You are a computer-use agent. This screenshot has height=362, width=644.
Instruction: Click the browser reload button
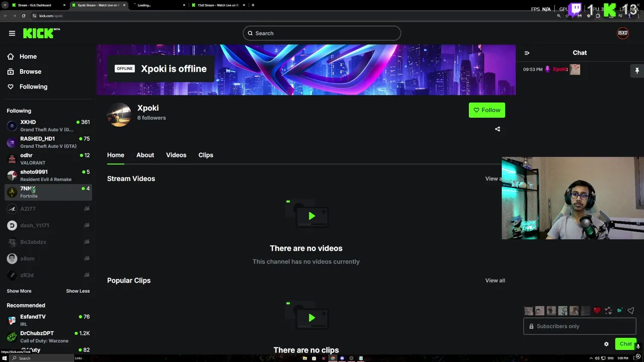[23, 16]
